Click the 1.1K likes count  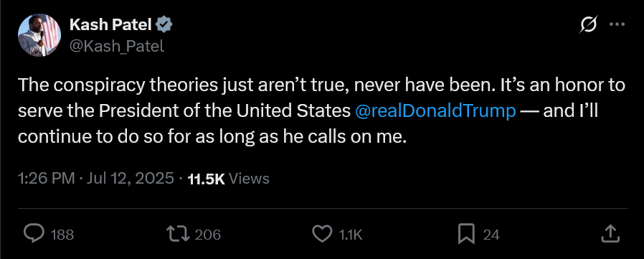tap(351, 235)
